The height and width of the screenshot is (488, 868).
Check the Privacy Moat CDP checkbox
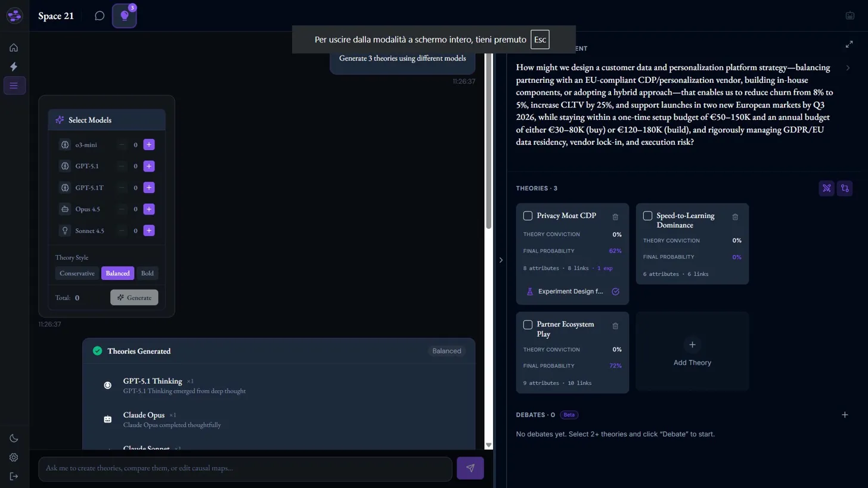click(x=528, y=216)
